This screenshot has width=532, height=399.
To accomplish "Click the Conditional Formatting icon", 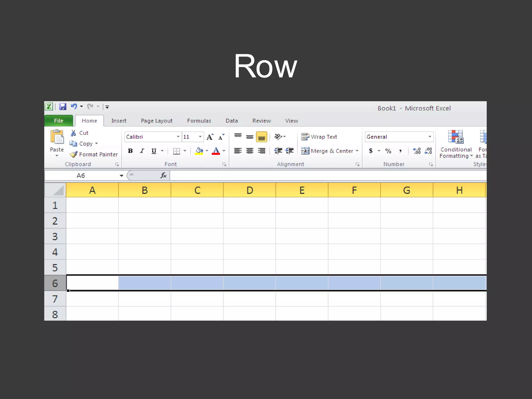I will tap(455, 137).
